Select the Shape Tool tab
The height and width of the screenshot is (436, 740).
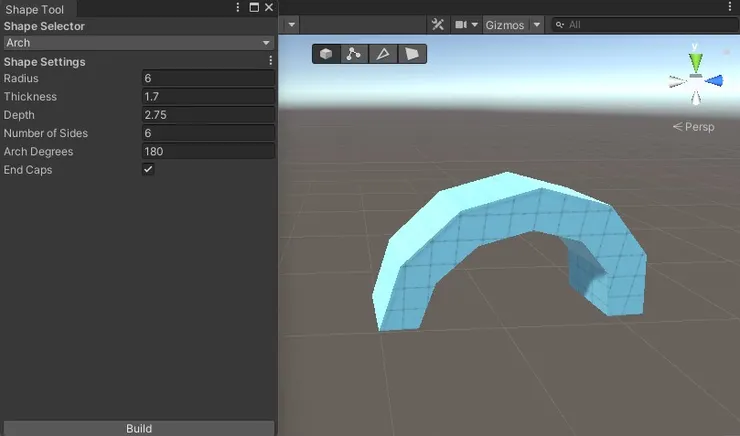(x=35, y=8)
